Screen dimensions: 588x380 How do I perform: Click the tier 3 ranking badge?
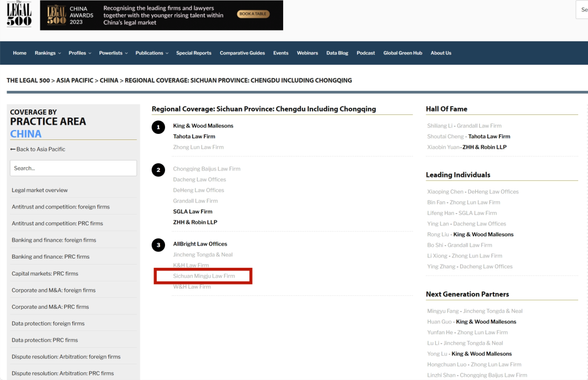tap(158, 245)
